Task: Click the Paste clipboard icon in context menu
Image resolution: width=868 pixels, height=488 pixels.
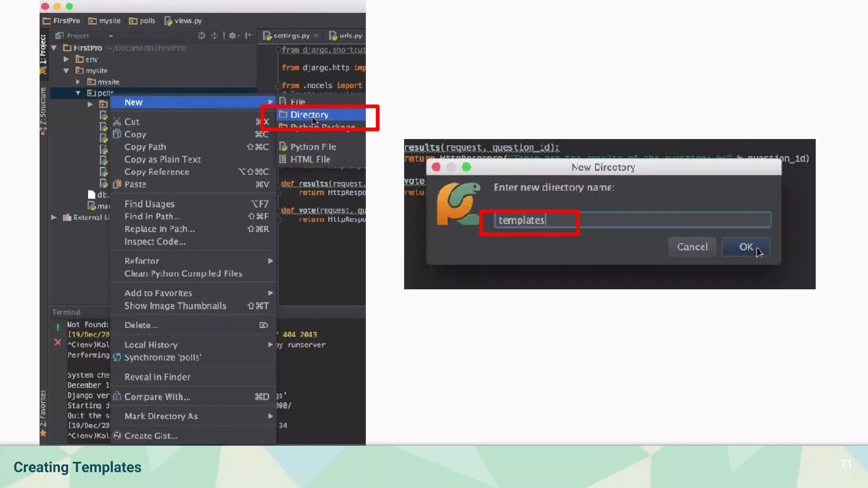Action: click(x=117, y=184)
